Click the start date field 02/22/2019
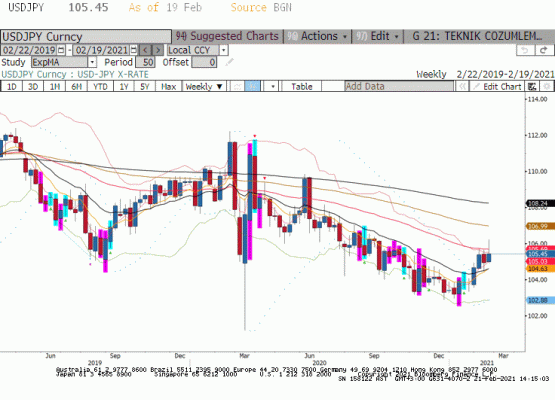The width and height of the screenshot is (555, 400). (x=29, y=50)
